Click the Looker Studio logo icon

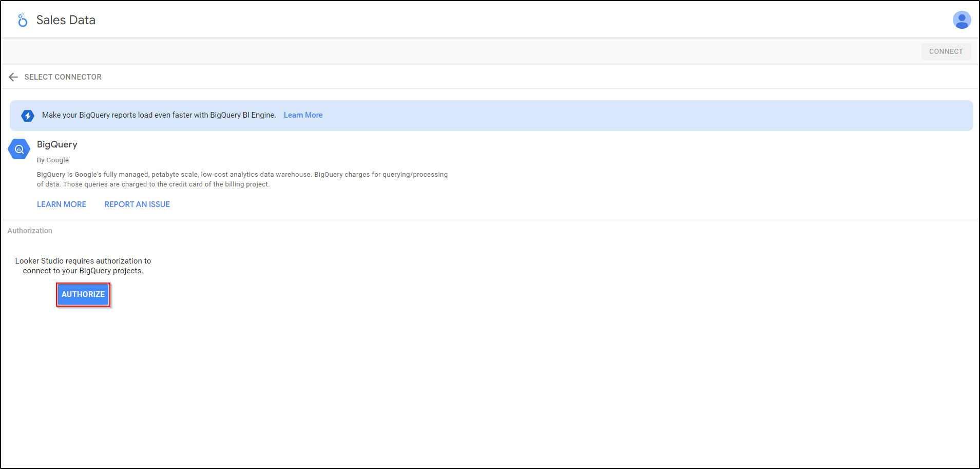tap(22, 20)
